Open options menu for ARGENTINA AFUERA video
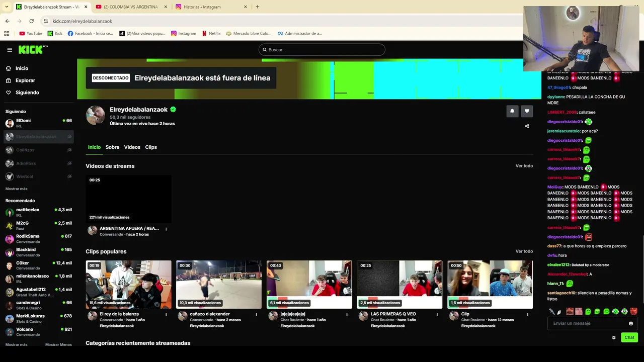Image resolution: width=644 pixels, height=362 pixels. tap(166, 229)
